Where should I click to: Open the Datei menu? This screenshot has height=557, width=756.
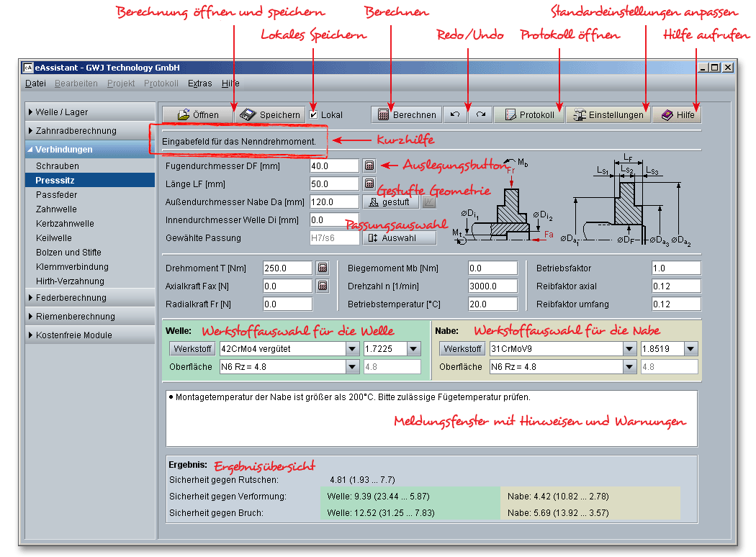(x=35, y=83)
